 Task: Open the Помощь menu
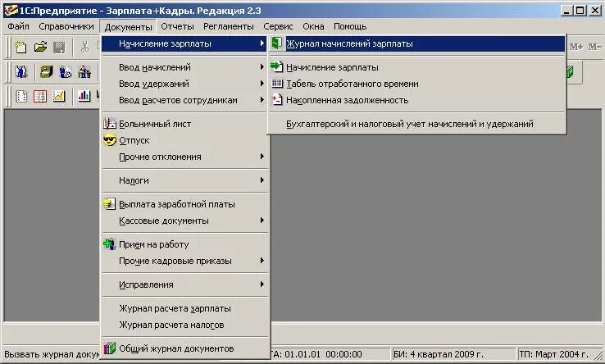click(349, 26)
